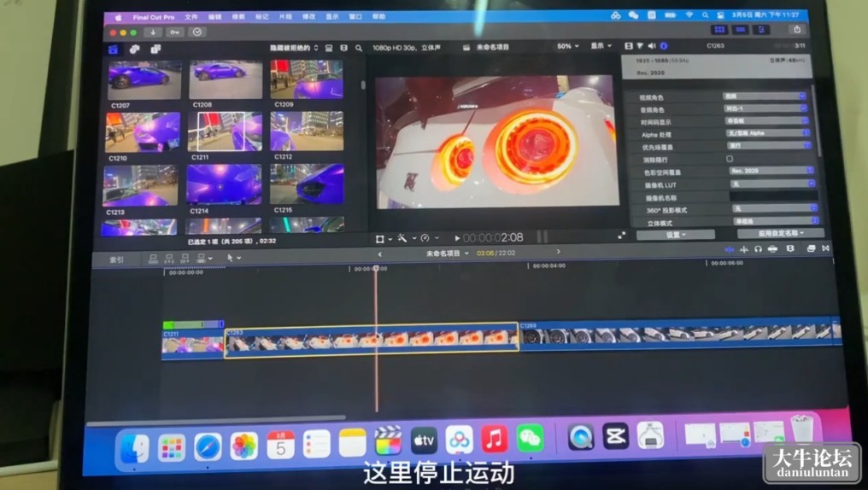
Task: Open the 片段 menu
Action: click(285, 17)
